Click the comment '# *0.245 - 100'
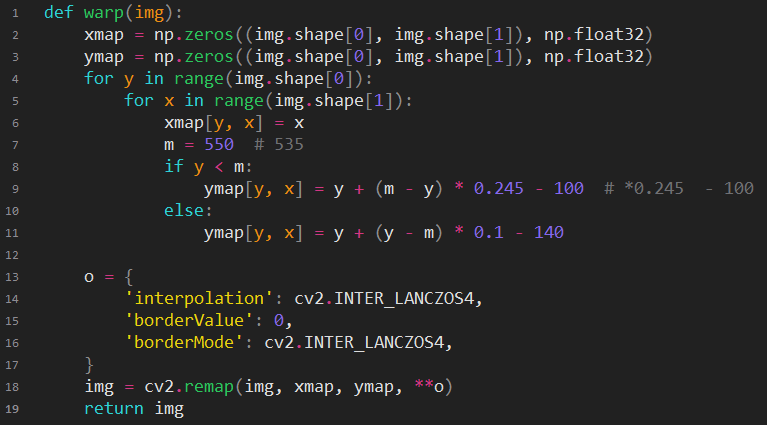This screenshot has width=767, height=425. click(x=679, y=189)
